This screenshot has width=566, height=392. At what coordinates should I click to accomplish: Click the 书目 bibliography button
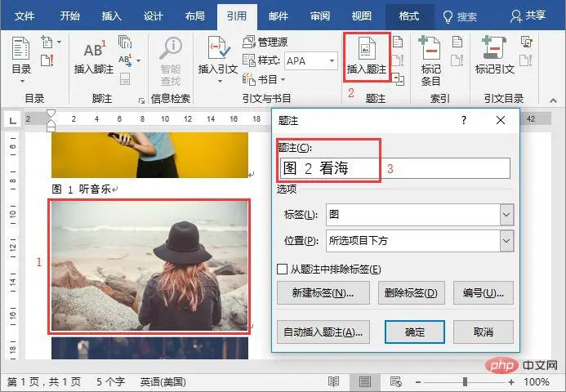click(x=264, y=79)
